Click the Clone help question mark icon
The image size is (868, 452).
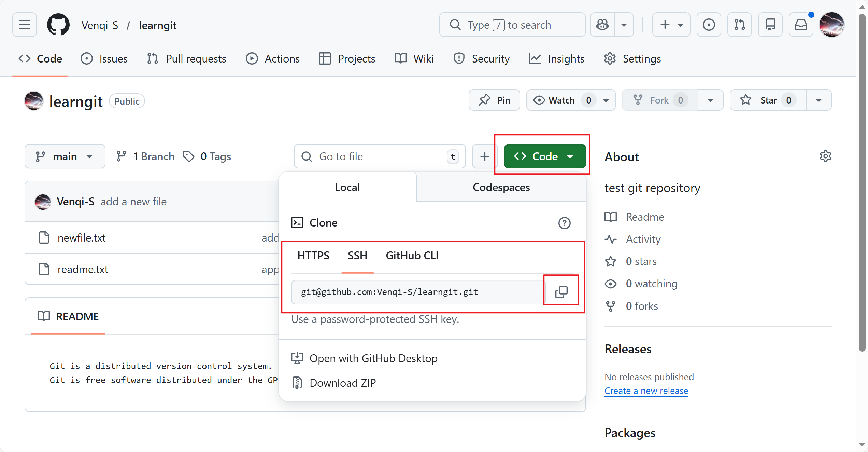(564, 223)
